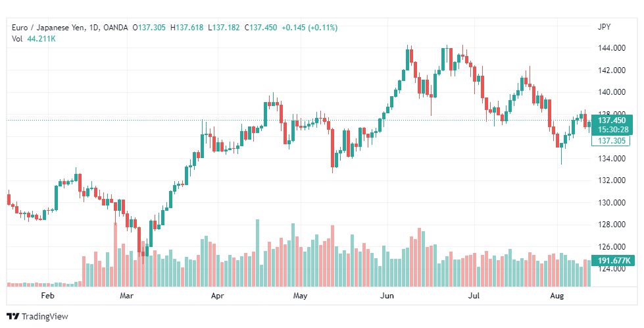Screen dimensions: 644x328
Task: Click the OANDA data source label
Action: pos(116,28)
